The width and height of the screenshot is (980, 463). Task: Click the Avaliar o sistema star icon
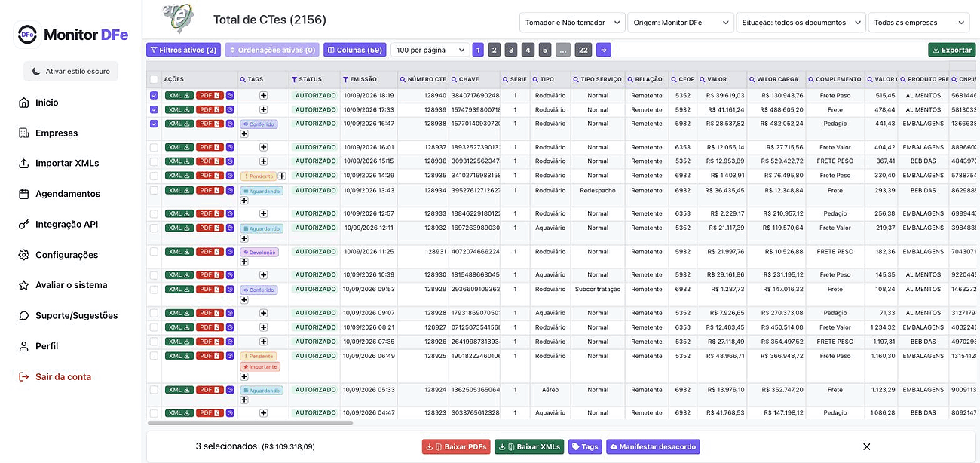pyautogui.click(x=24, y=285)
